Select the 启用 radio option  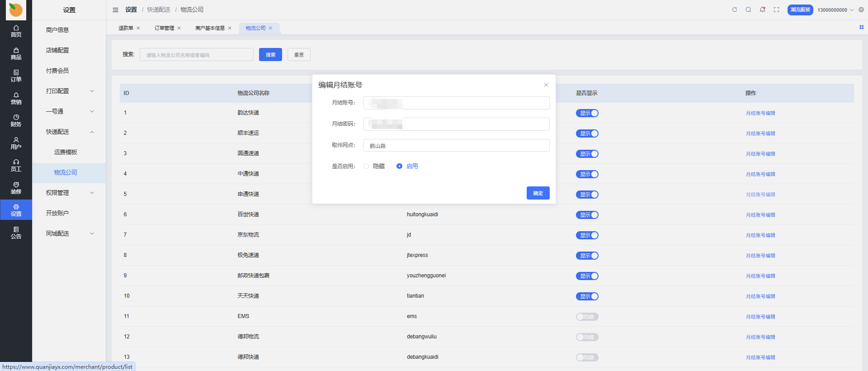[399, 166]
